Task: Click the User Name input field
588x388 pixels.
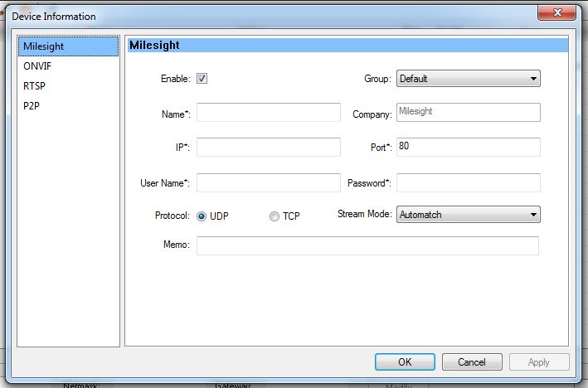Action: [268, 182]
